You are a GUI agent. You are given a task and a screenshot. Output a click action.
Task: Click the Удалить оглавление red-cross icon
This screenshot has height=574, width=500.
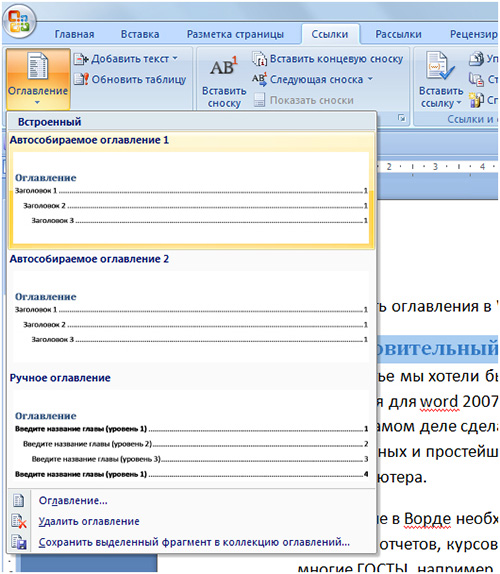click(x=19, y=521)
